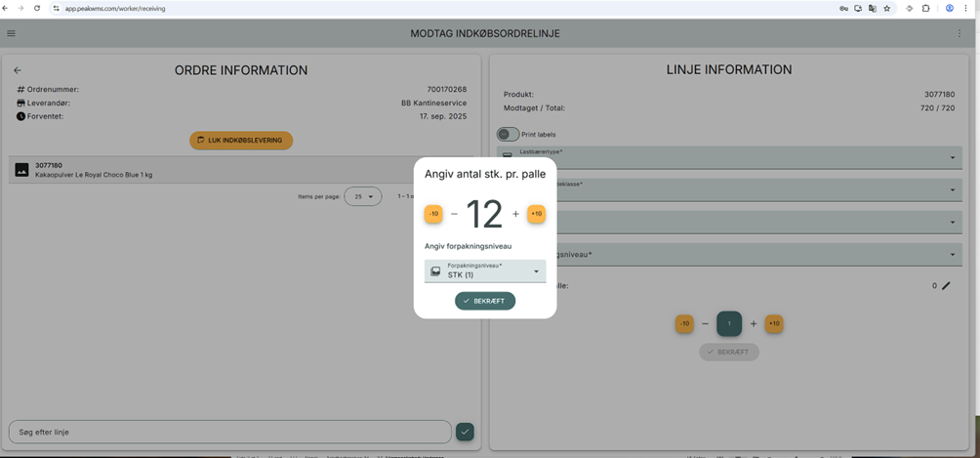Click expected date 17. sep. 2025
The image size is (980, 458).
click(x=443, y=116)
